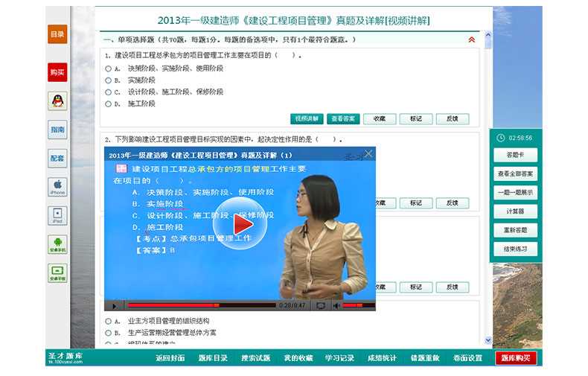The image size is (588, 376).
Task: Click the iPad device icon
Action: click(57, 216)
